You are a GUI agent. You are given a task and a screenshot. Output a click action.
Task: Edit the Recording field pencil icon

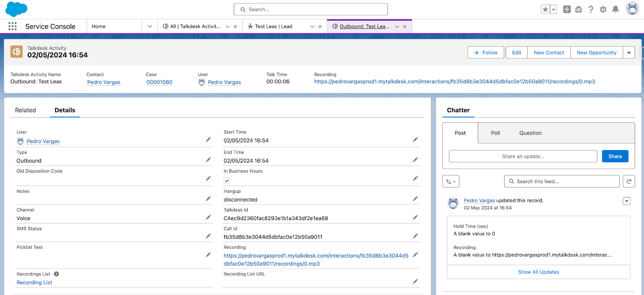click(415, 255)
